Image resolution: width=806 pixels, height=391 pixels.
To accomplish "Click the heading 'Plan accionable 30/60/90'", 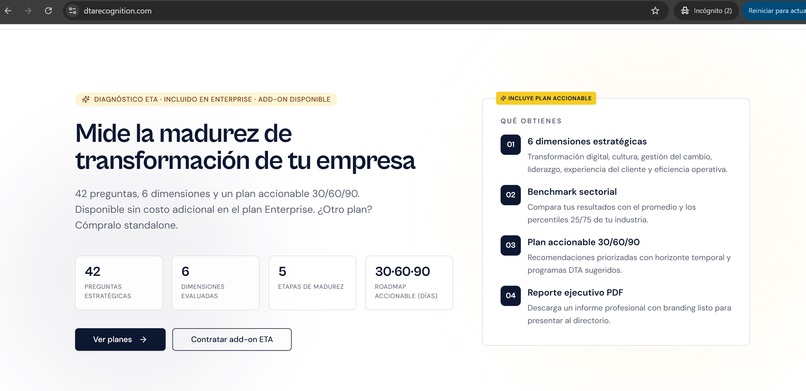I will [x=583, y=242].
